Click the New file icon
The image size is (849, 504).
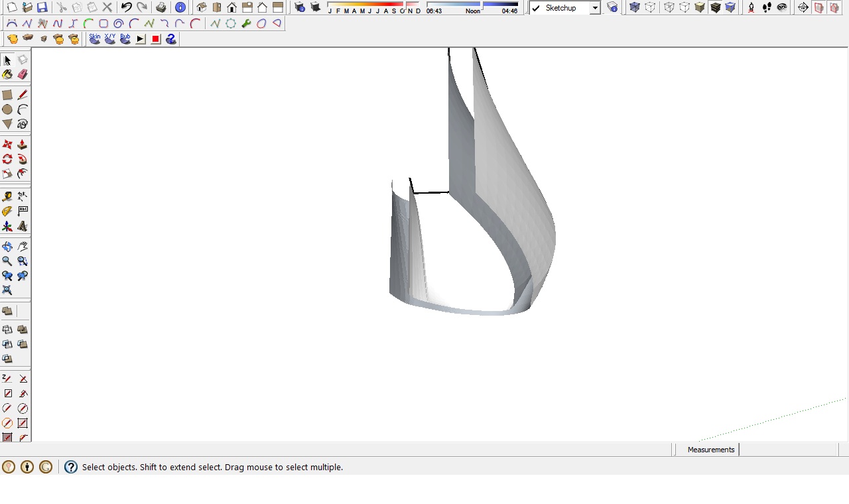[11, 8]
